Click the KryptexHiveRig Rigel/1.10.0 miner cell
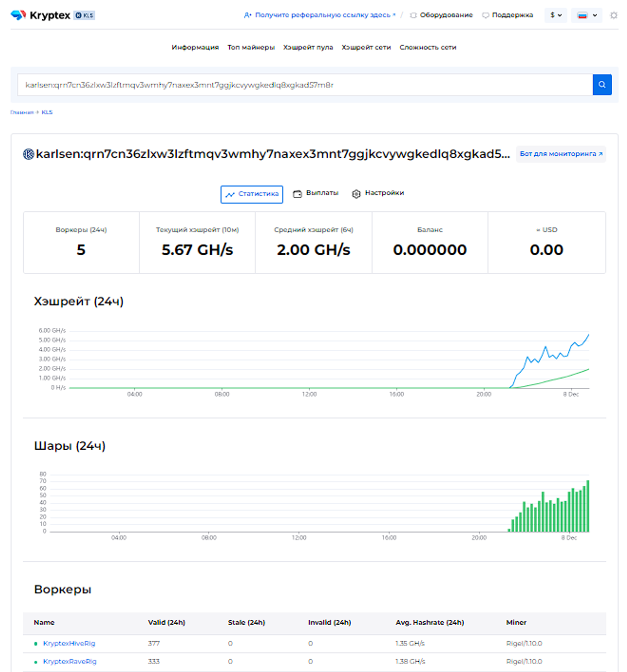This screenshot has width=627, height=672. pyautogui.click(x=524, y=643)
